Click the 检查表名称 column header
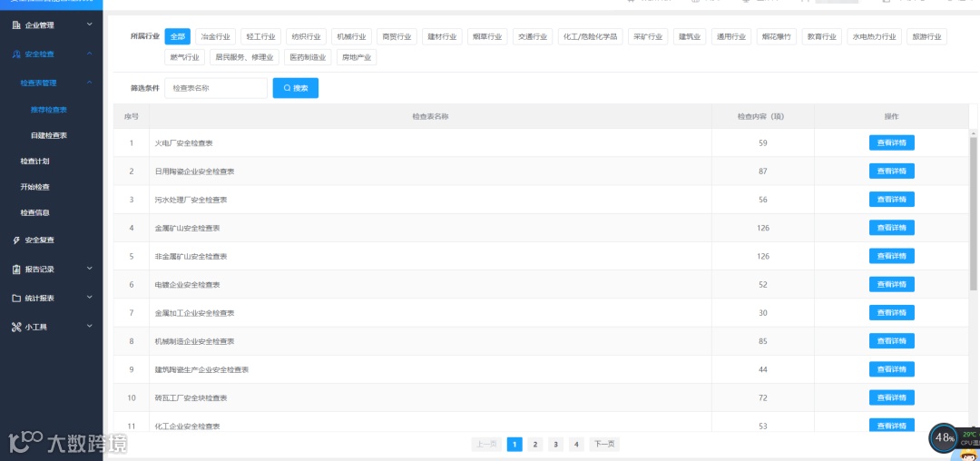 (430, 117)
